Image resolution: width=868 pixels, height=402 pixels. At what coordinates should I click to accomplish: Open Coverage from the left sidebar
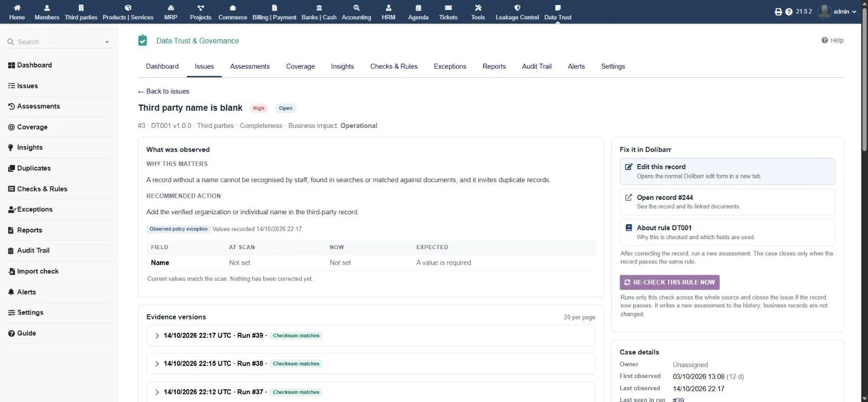pyautogui.click(x=28, y=127)
